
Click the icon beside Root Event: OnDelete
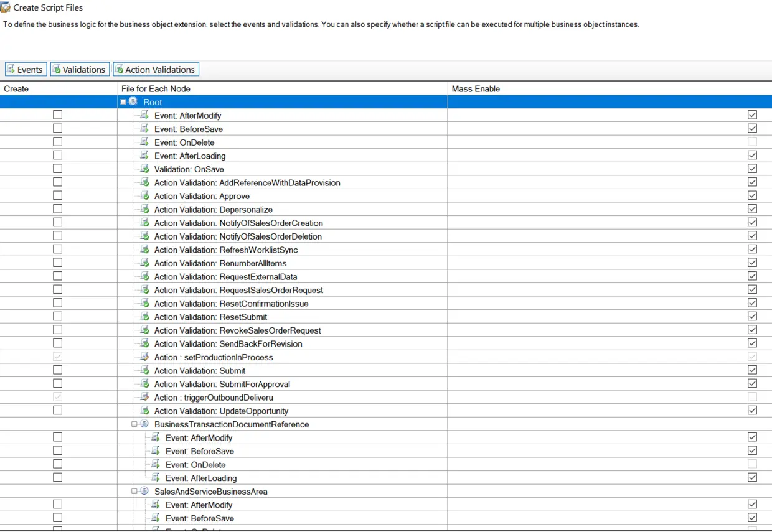144,142
